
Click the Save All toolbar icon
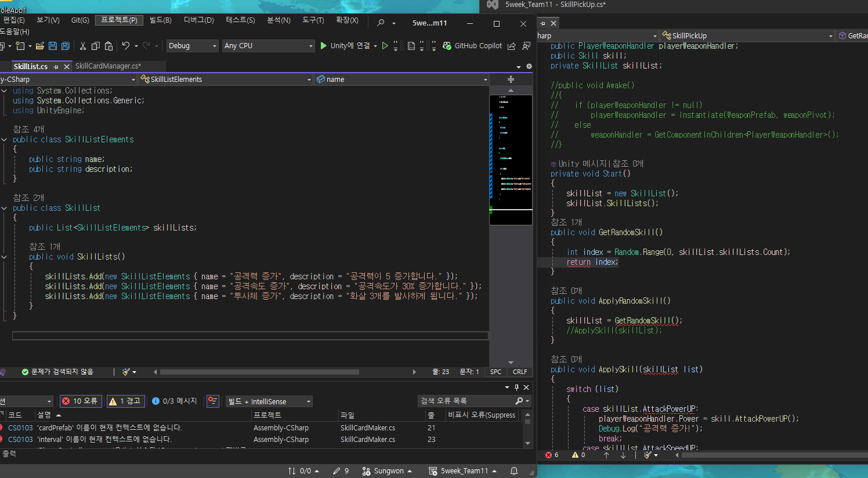66,46
